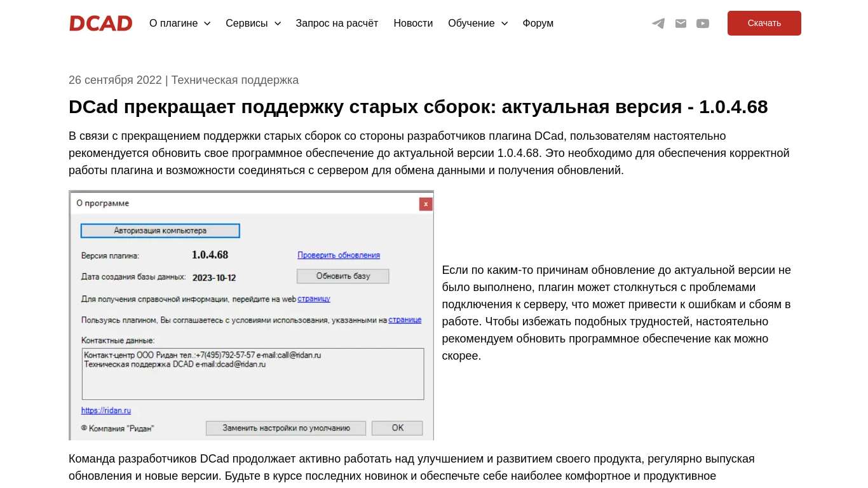Image resolution: width=868 pixels, height=488 pixels.
Task: Click the OK button in the dialog
Action: pyautogui.click(x=397, y=428)
